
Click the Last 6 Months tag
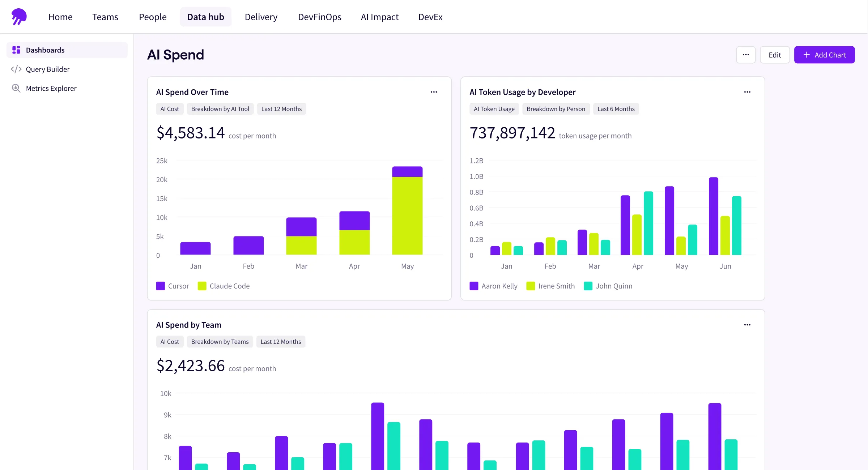(616, 109)
